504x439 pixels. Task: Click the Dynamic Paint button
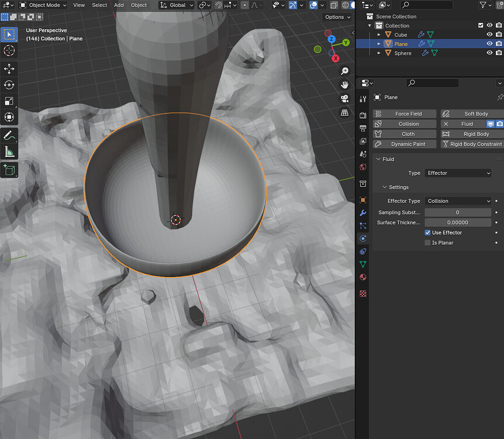click(405, 144)
